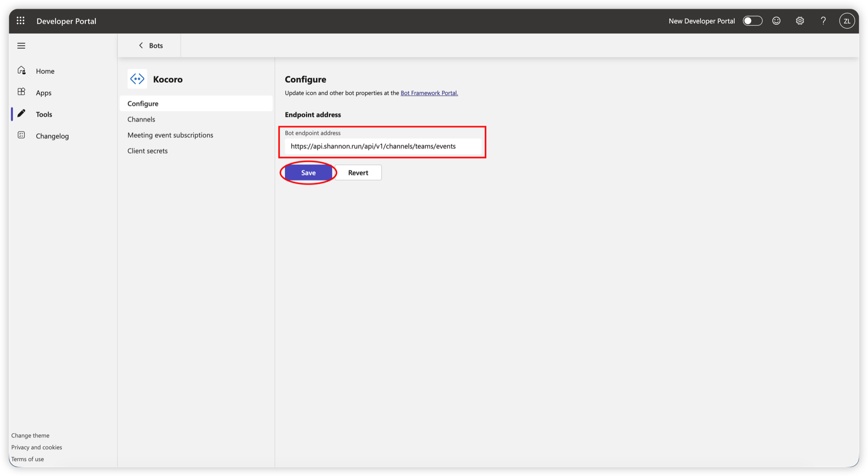The width and height of the screenshot is (868, 476).
Task: Open the Terms of use link
Action: (28, 459)
